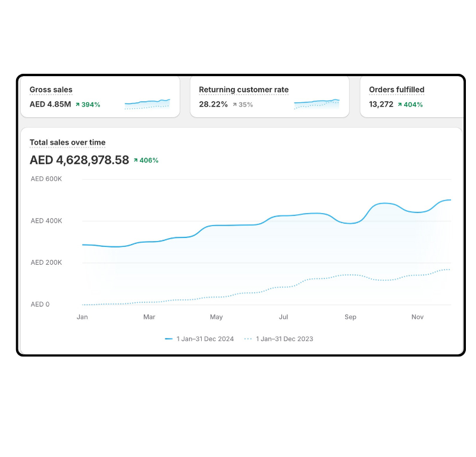Click the AED 4,628,978.58 total sales value
This screenshot has width=476, height=457.
tap(79, 160)
